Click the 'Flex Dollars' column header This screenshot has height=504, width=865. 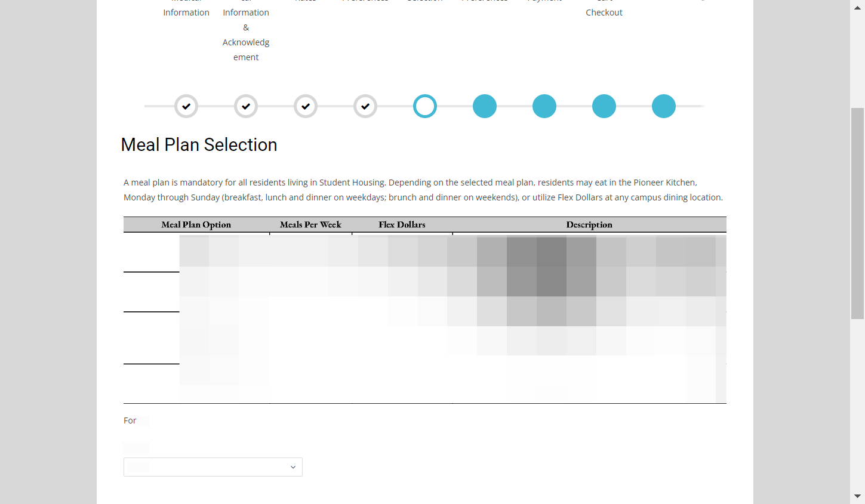click(x=402, y=225)
